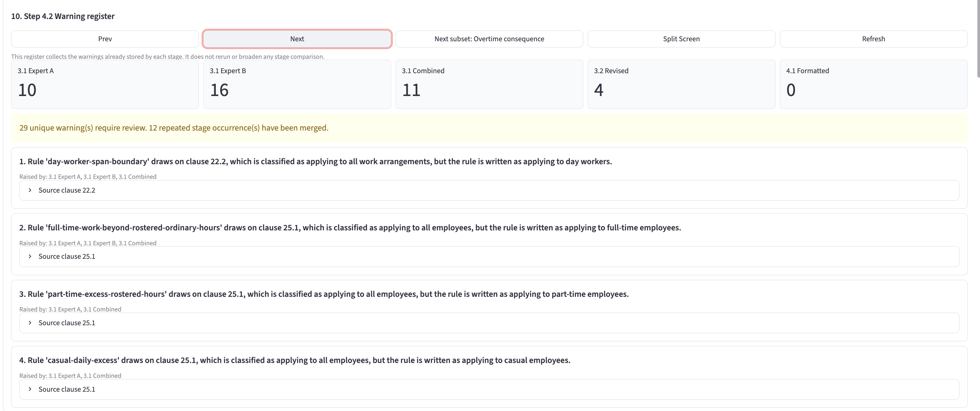Click chevron icon in warning 2 source clause row
Viewport: 980px width, 411px height.
pyautogui.click(x=30, y=256)
